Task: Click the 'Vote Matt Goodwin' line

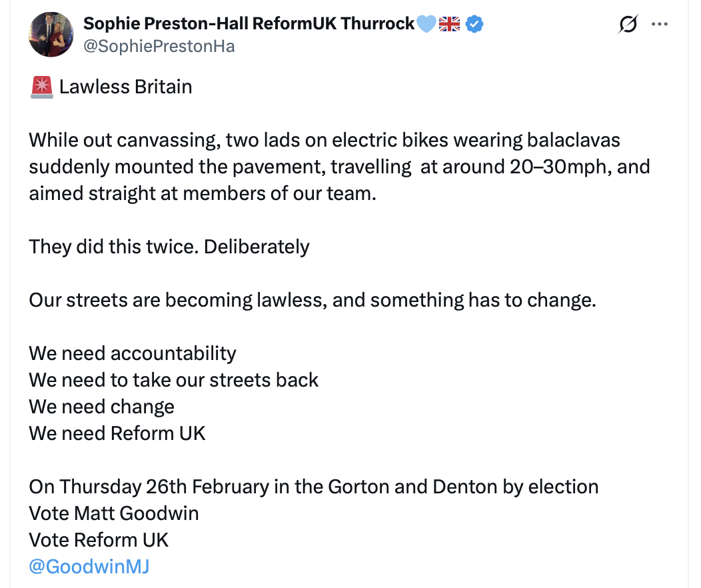Action: point(114,513)
